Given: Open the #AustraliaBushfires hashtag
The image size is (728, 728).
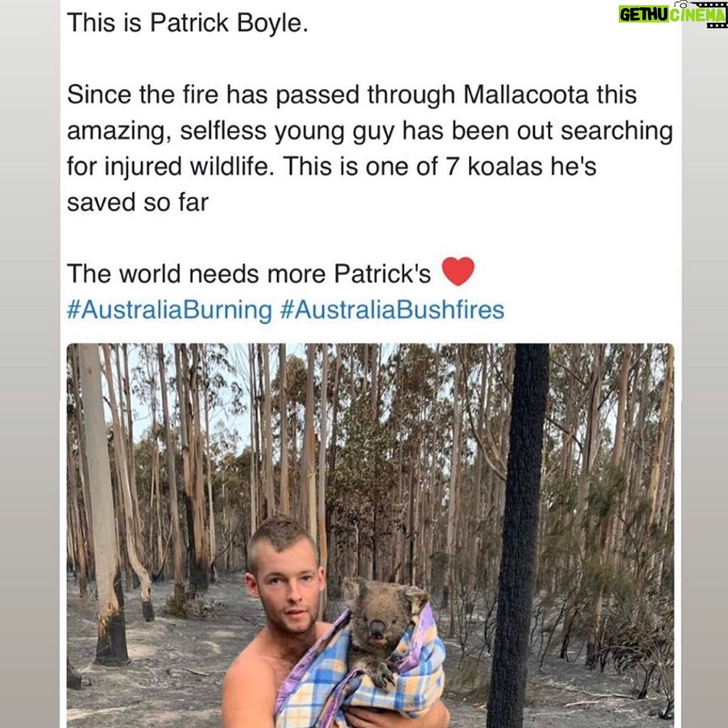Looking at the screenshot, I should 392,310.
